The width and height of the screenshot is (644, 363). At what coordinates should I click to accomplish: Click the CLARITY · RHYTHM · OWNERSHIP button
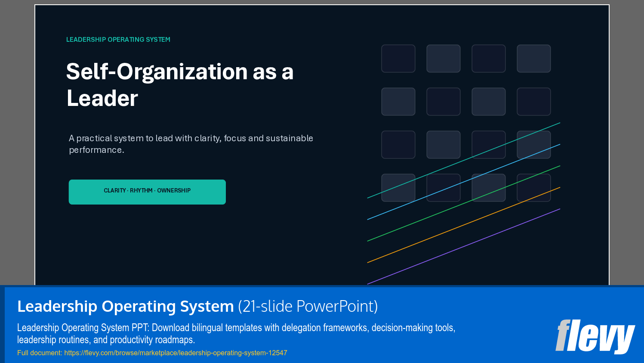tap(147, 192)
